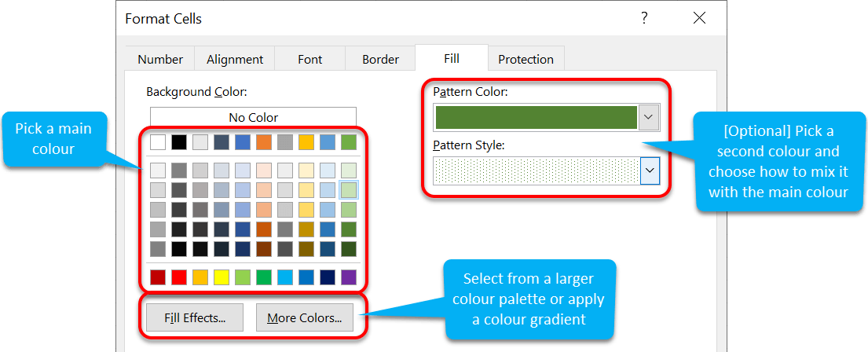Open the Help question mark in title bar
Viewport: 868px width, 352px height.
point(644,18)
